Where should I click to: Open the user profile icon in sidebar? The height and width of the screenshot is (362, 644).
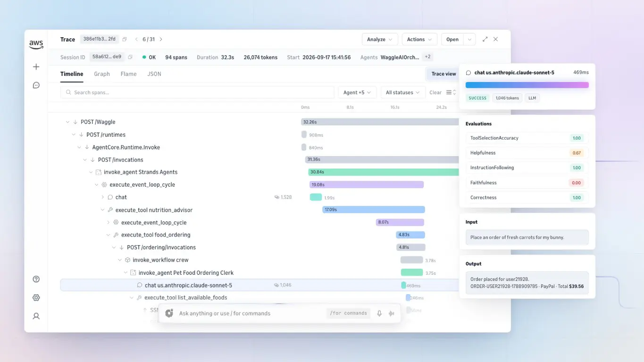click(36, 316)
